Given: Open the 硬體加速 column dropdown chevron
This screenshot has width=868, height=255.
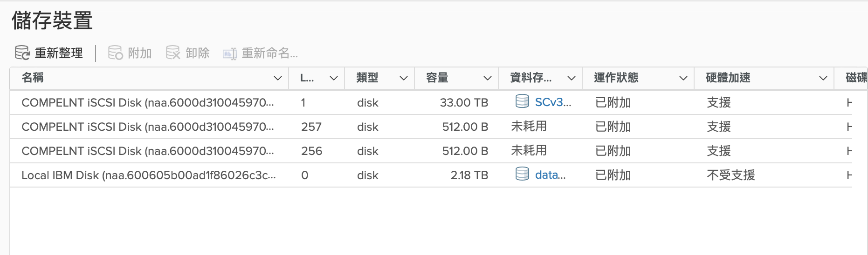Looking at the screenshot, I should (823, 78).
